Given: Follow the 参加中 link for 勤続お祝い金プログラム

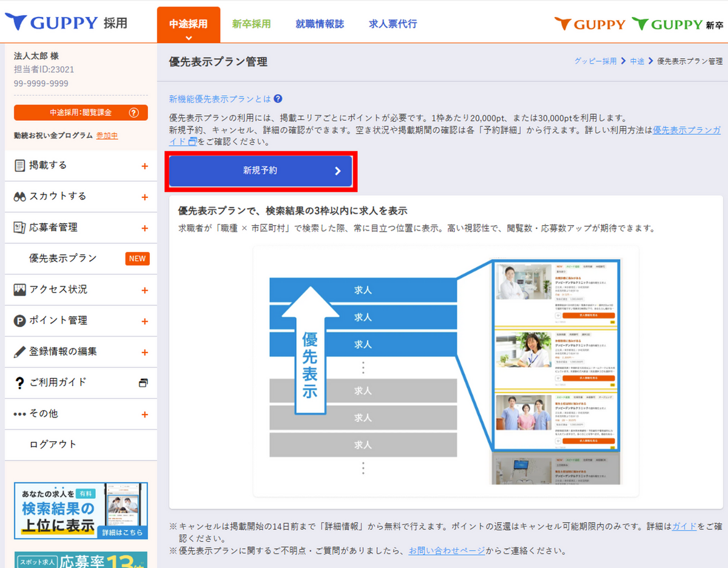Looking at the screenshot, I should tap(107, 136).
